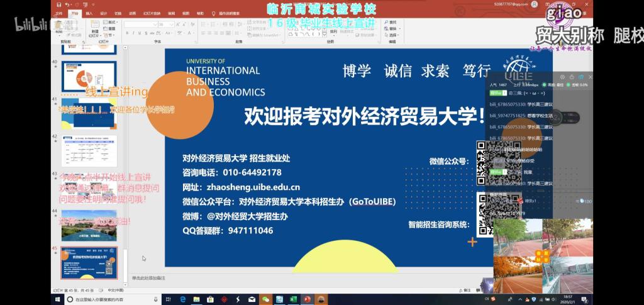Open the font name dropdown
The image size is (644, 305).
point(155,25)
